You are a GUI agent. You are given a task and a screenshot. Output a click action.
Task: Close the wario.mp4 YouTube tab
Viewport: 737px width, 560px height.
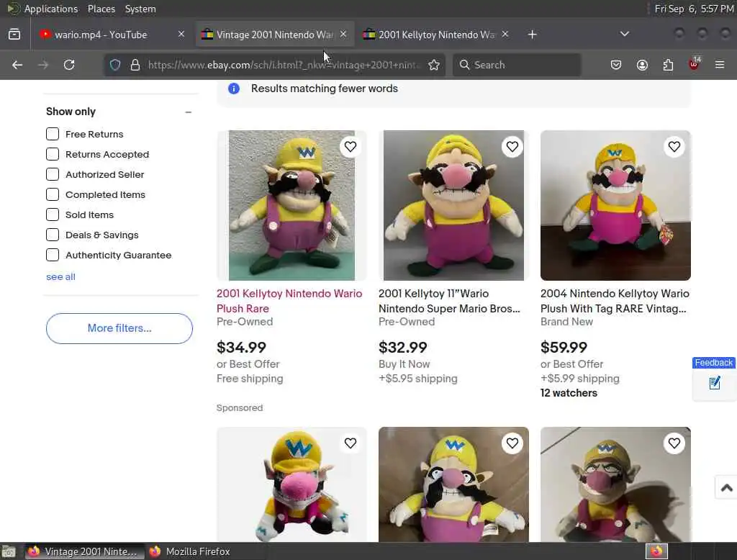coord(181,35)
